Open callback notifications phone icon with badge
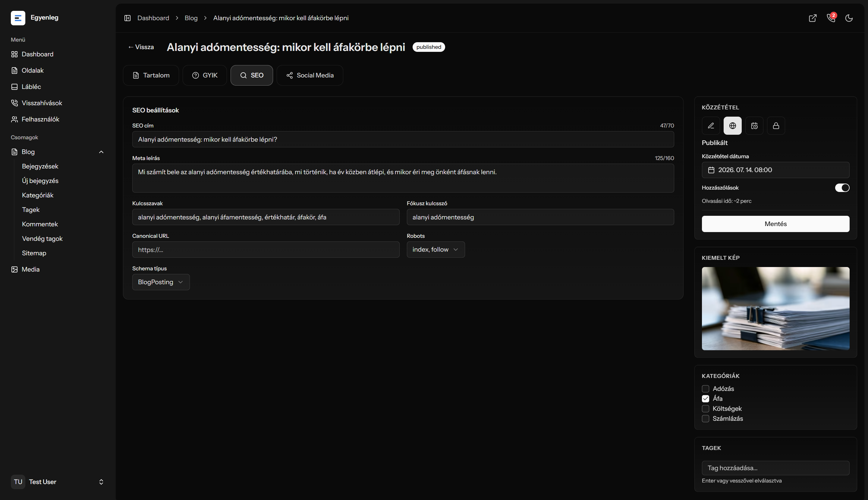Viewport: 868px width, 500px height. pyautogui.click(x=831, y=18)
